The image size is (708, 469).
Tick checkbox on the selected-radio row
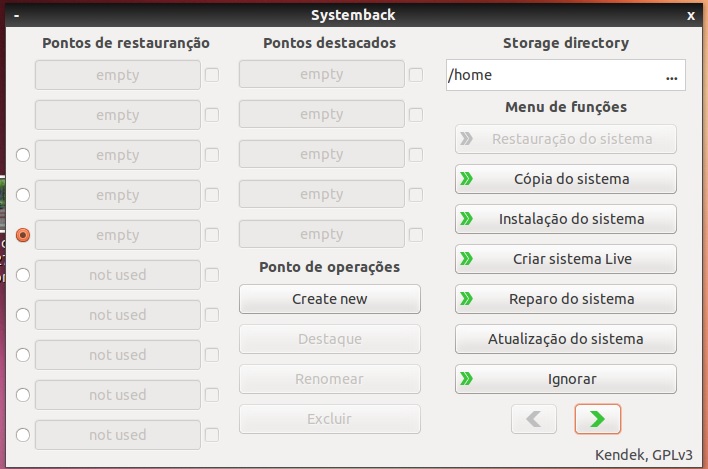click(x=212, y=235)
